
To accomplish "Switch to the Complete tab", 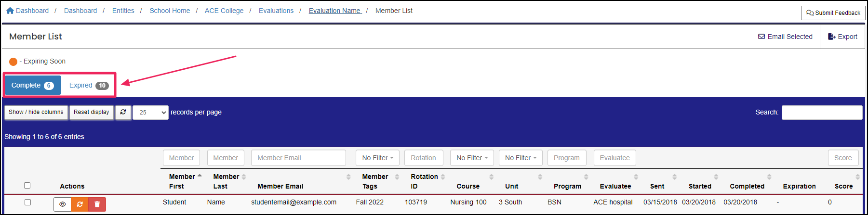I will [x=33, y=85].
